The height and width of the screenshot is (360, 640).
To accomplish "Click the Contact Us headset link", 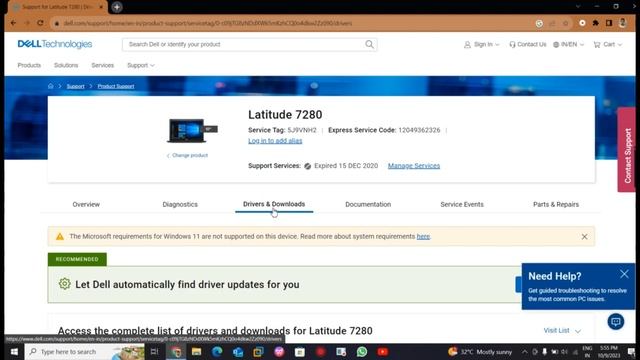I will tap(527, 44).
